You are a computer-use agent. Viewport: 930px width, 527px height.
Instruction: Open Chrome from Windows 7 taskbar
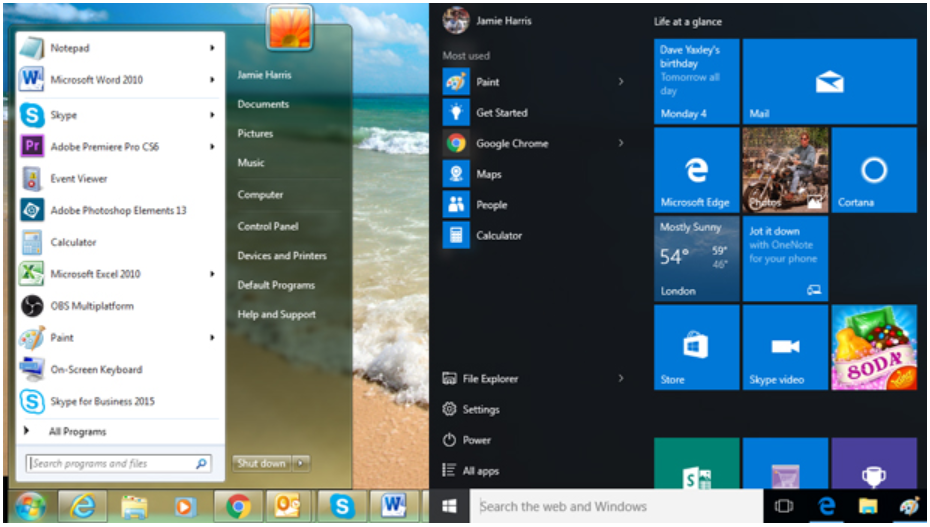click(x=238, y=507)
